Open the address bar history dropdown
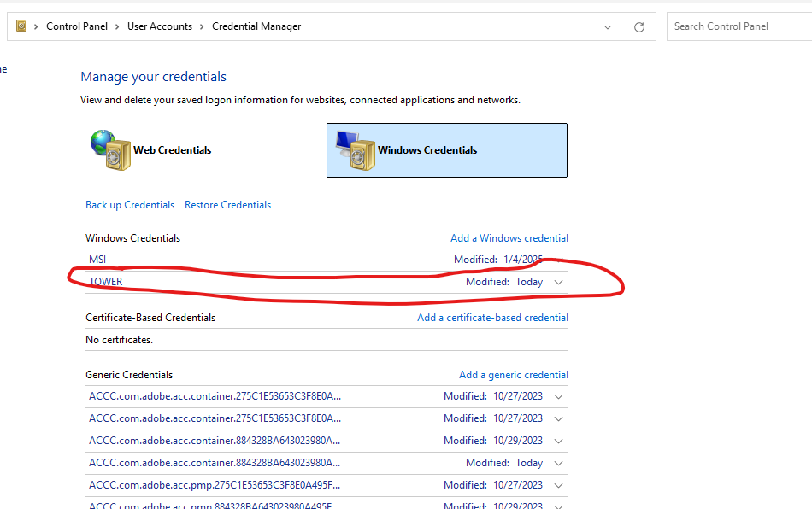The image size is (812, 509). pos(608,26)
